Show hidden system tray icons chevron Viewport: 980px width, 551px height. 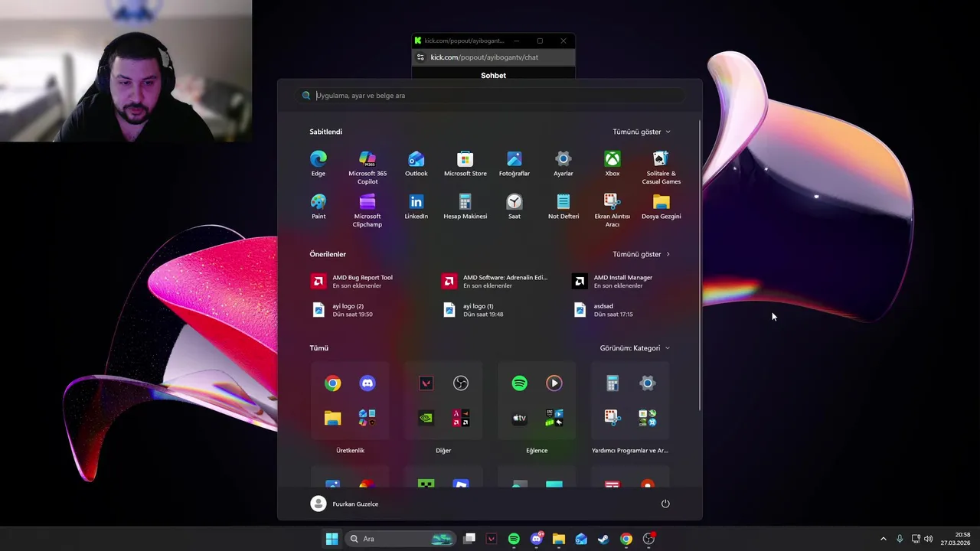point(883,539)
